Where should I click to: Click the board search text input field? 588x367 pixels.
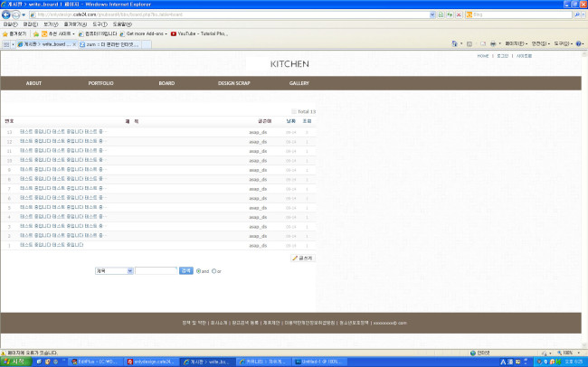[x=156, y=270]
